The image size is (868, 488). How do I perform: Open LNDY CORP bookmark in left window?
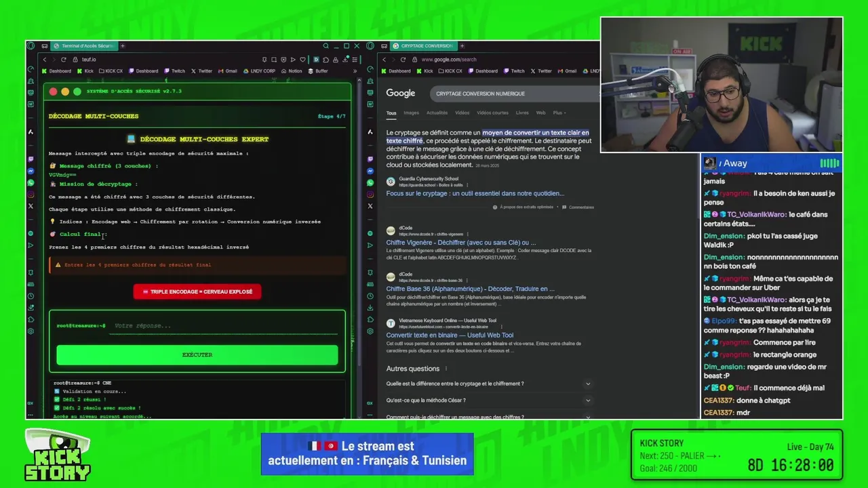[259, 71]
